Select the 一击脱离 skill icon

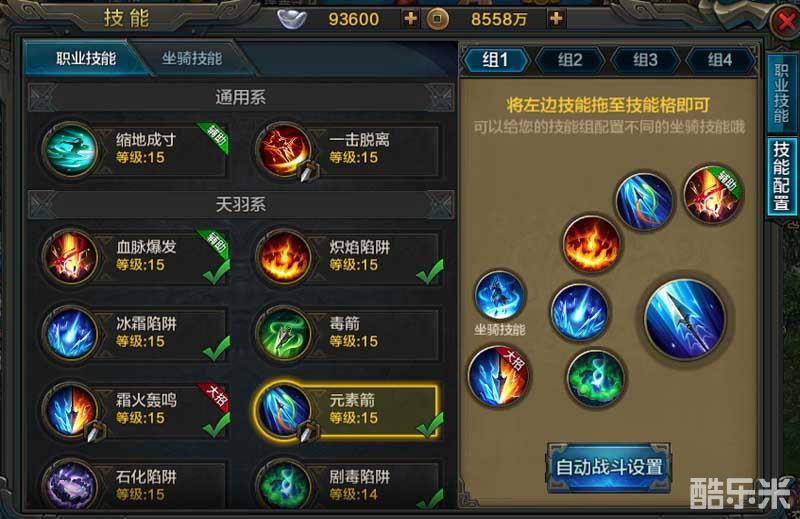click(x=284, y=150)
